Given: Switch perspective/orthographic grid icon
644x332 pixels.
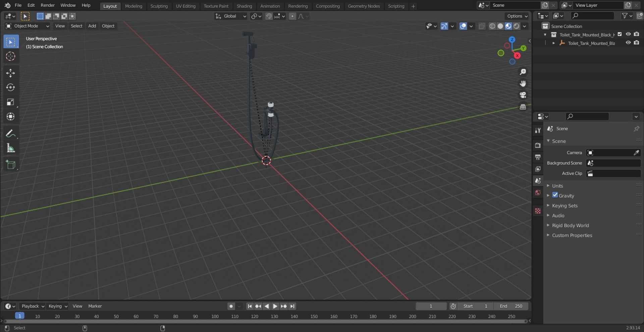Looking at the screenshot, I should (x=523, y=107).
